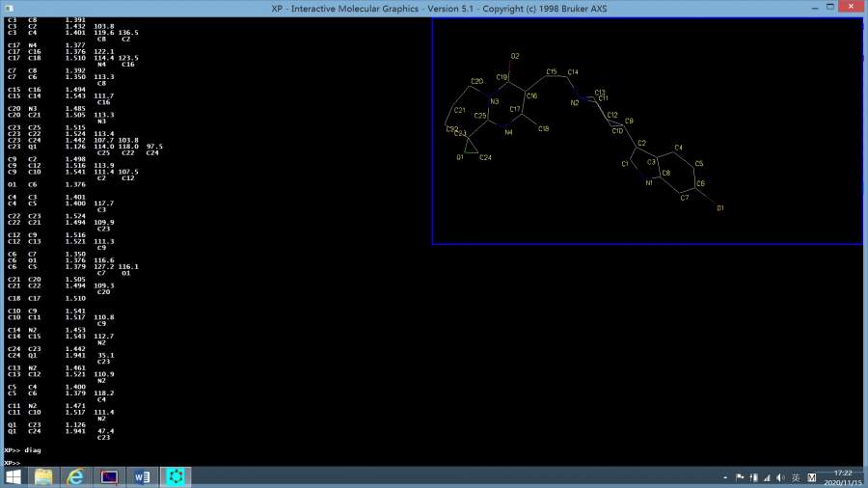The width and height of the screenshot is (868, 488).
Task: Toggle the M input method mode
Action: pyautogui.click(x=811, y=477)
